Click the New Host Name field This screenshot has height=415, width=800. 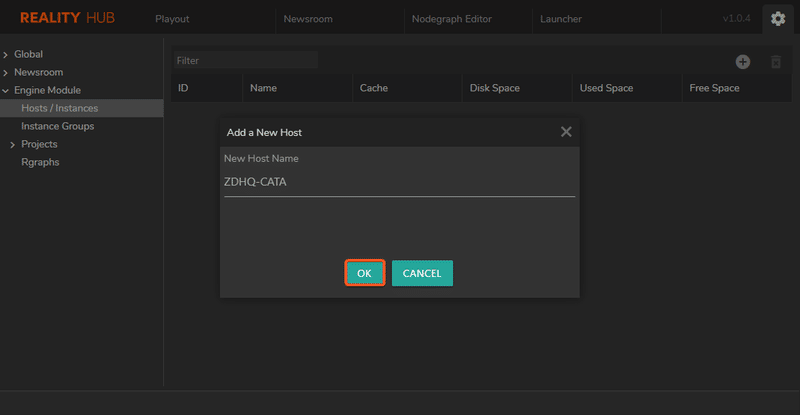coord(399,182)
